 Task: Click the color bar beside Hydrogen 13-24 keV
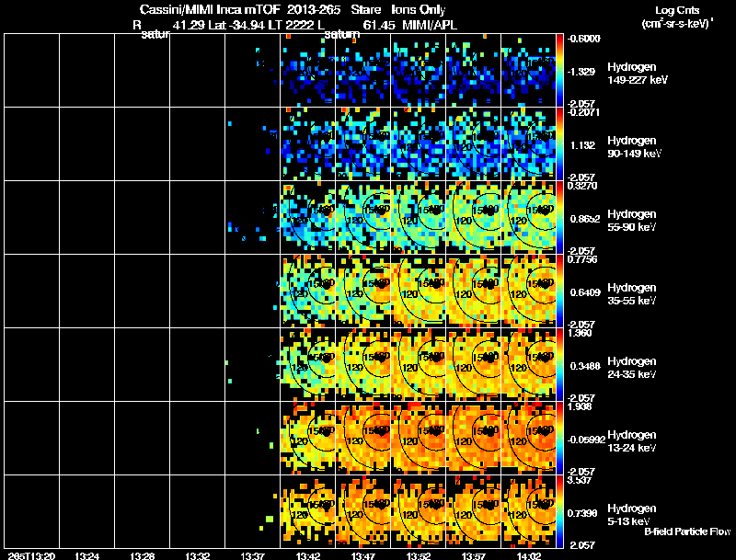click(559, 439)
